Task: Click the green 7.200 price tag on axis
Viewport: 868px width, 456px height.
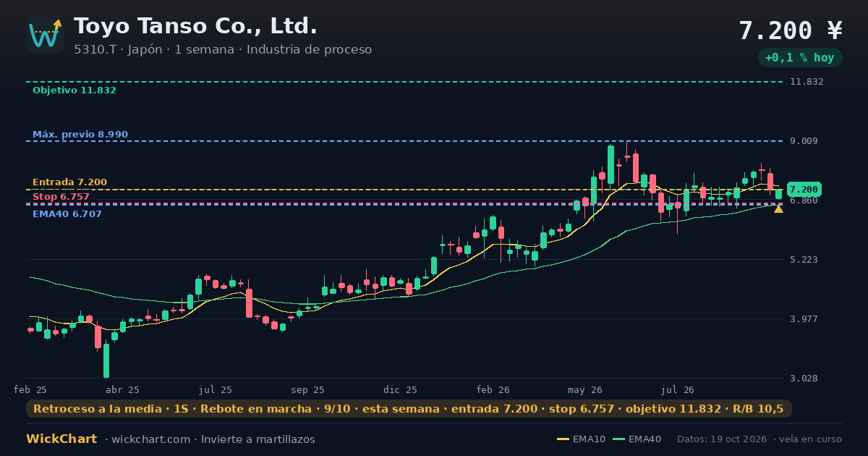Action: (x=804, y=190)
